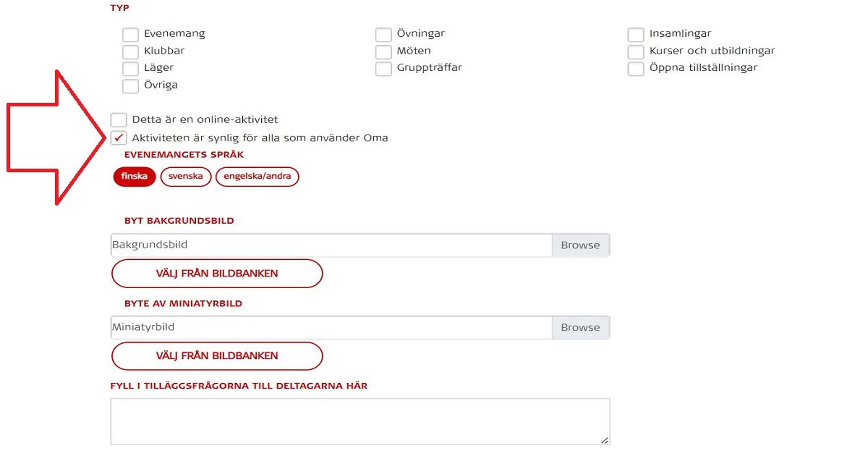Check the Insamlingar checkbox
The height and width of the screenshot is (456, 868).
636,34
